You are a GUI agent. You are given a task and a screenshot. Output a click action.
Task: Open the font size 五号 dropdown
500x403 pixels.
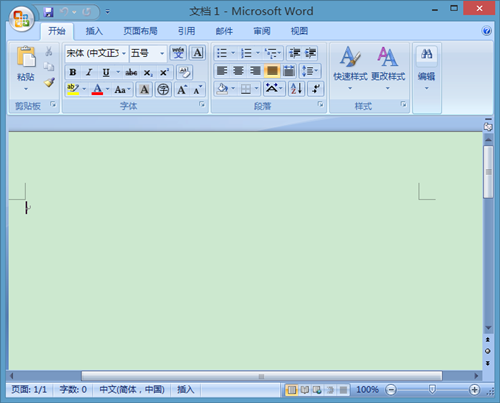tap(162, 53)
